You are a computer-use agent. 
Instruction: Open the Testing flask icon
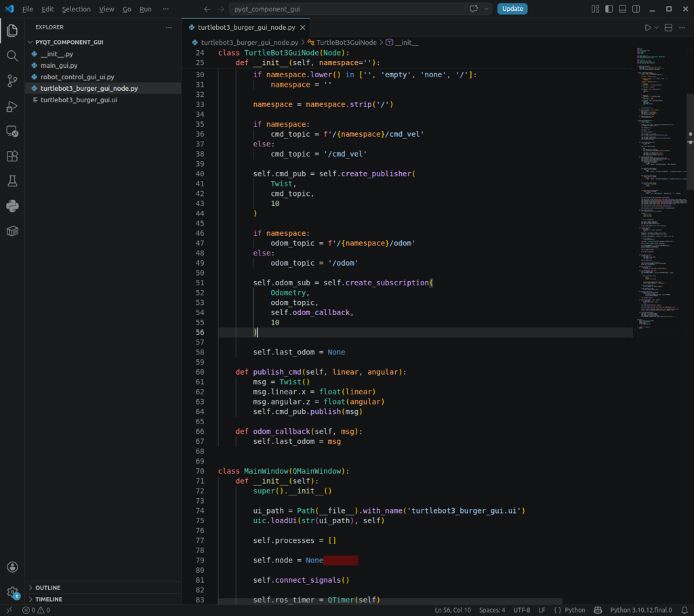[12, 181]
